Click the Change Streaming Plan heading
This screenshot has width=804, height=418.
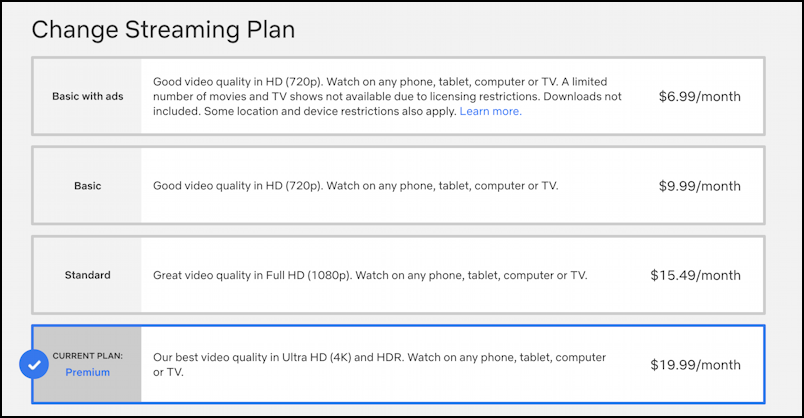tap(164, 30)
